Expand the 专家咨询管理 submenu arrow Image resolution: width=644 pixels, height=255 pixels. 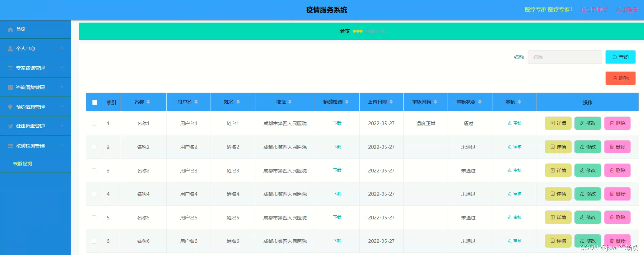(x=62, y=67)
